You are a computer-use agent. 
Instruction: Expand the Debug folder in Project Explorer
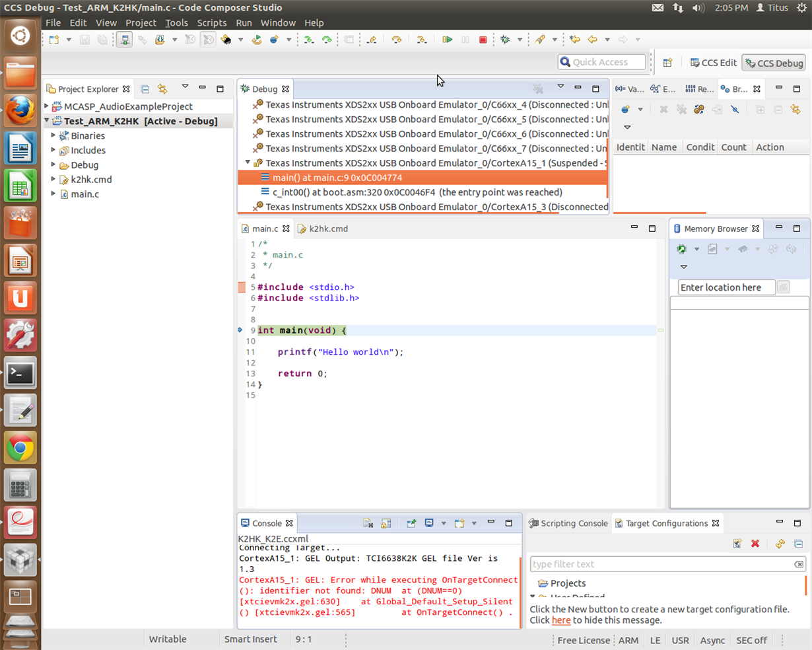coord(53,164)
